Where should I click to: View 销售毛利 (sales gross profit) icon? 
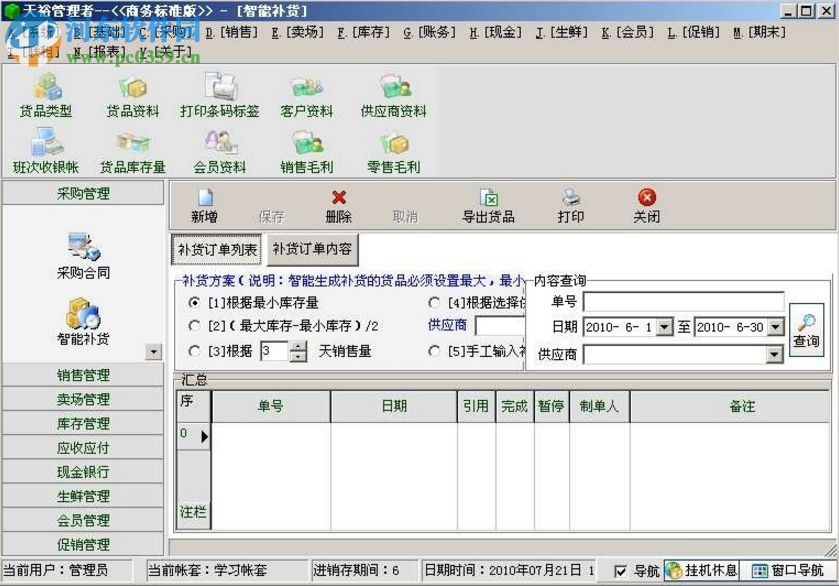pyautogui.click(x=305, y=152)
